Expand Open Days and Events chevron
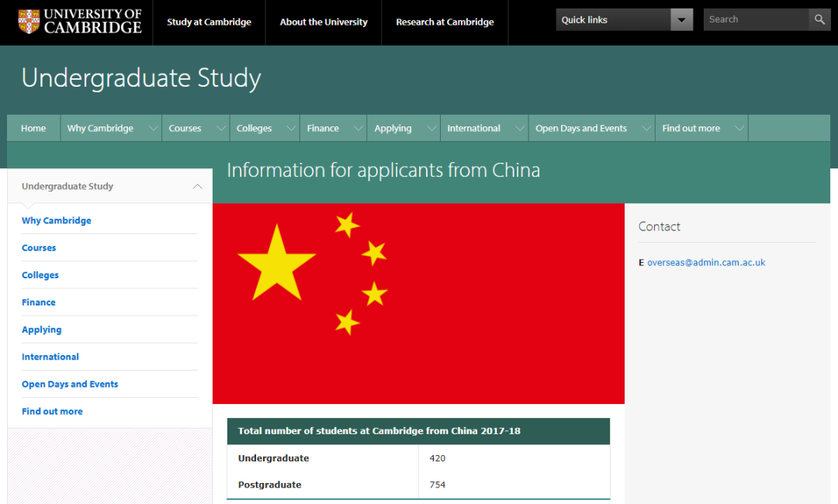838x504 pixels. (x=646, y=128)
